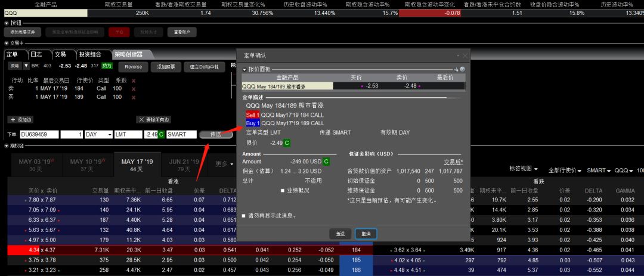Click the 添加高层证券 button
The image size is (644, 276).
pyautogui.click(x=23, y=32)
